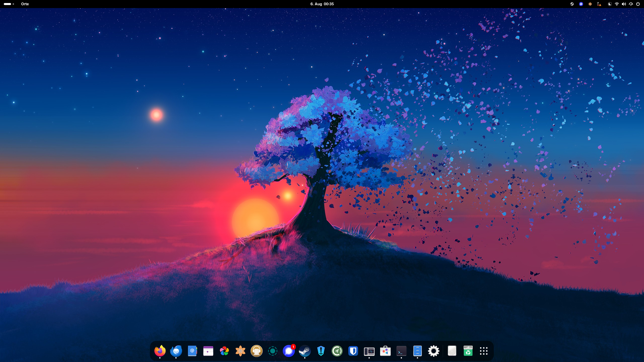Click the Wi-Fi indicator in top bar

click(x=617, y=4)
